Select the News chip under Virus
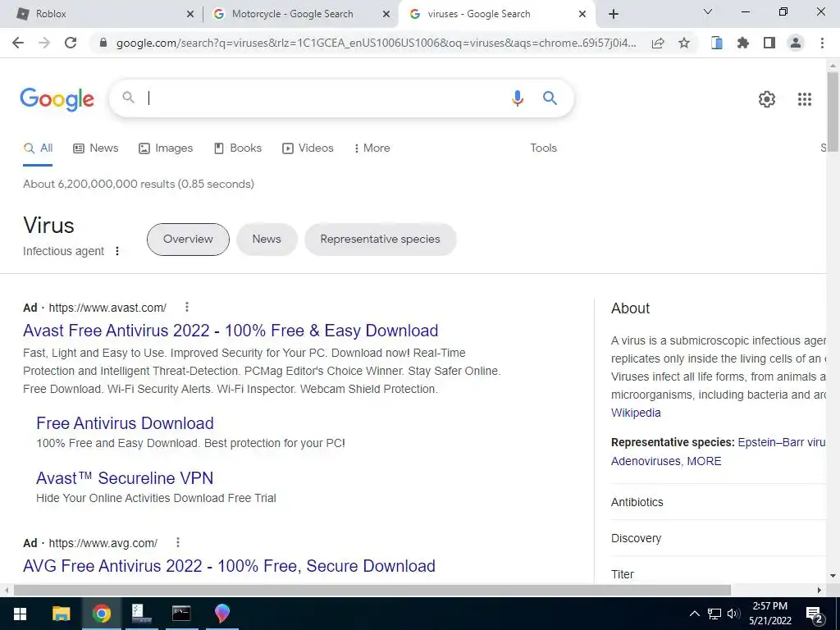The width and height of the screenshot is (840, 630). coord(267,239)
